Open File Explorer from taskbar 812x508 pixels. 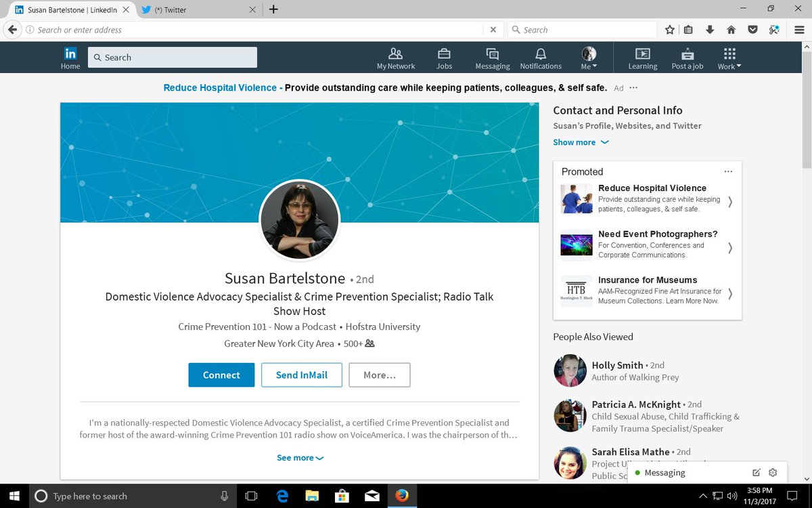coord(312,496)
